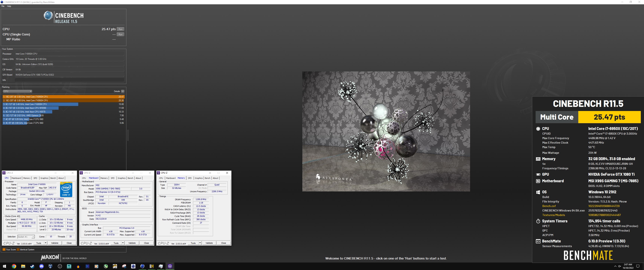Open Discord from the taskbar
This screenshot has width=644, height=270.
tap(42, 266)
